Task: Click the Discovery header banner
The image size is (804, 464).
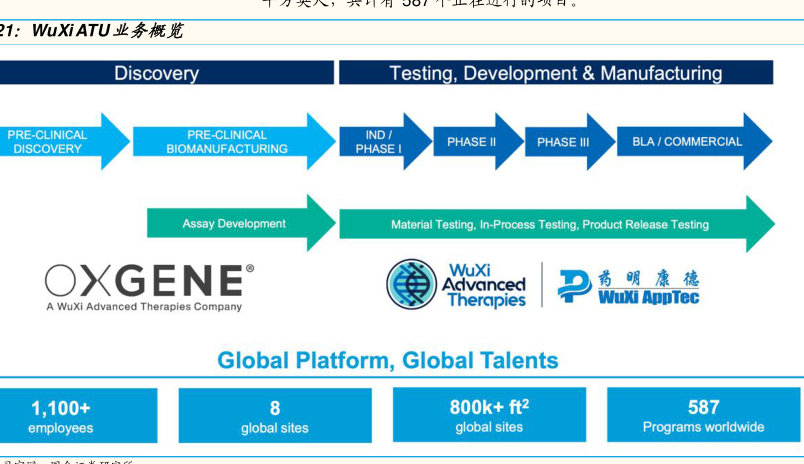Action: (167, 73)
